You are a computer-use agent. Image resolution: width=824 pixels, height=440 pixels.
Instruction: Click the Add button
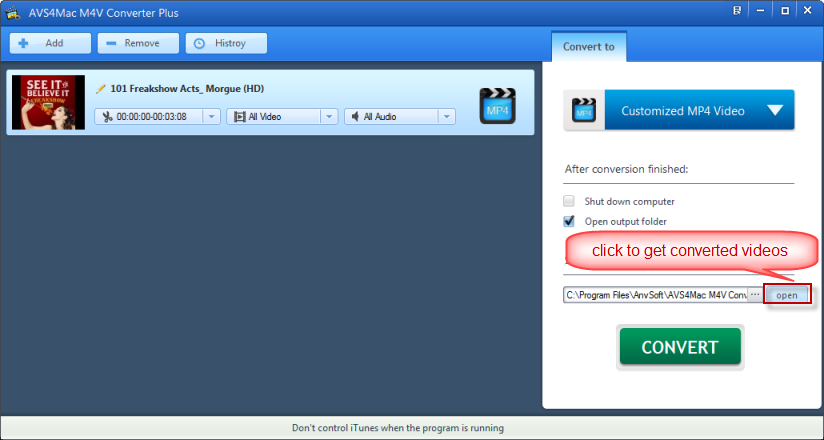tap(50, 43)
